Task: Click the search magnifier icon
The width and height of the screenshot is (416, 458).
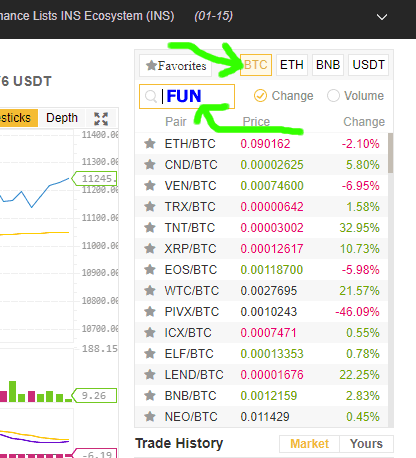Action: 151,96
